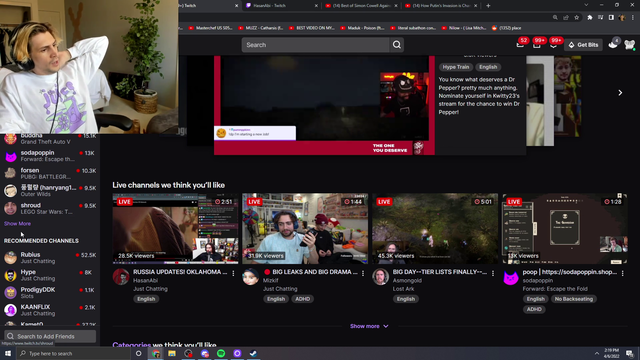640x360 pixels.
Task: Open the BEST VIDEO ON MY bookmark
Action: [x=312, y=28]
